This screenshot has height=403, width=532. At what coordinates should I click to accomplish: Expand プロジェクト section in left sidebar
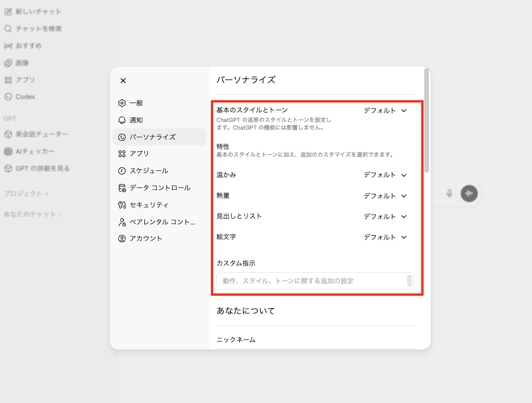[x=25, y=193]
